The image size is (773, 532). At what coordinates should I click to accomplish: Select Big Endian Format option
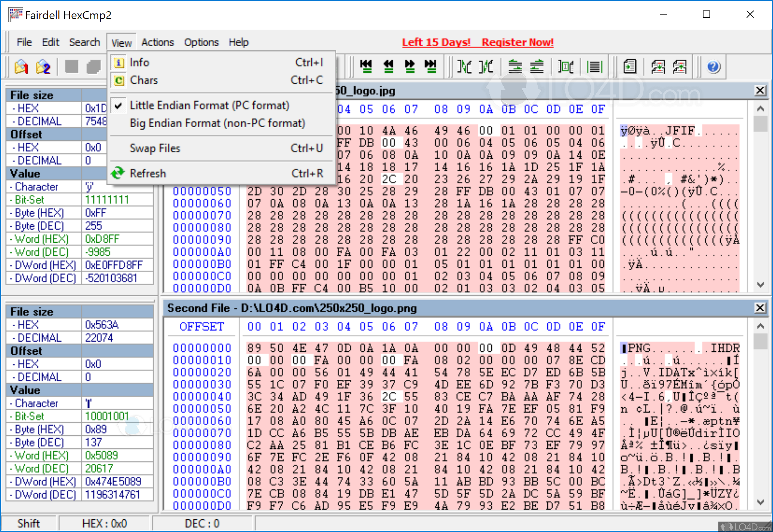click(x=217, y=124)
